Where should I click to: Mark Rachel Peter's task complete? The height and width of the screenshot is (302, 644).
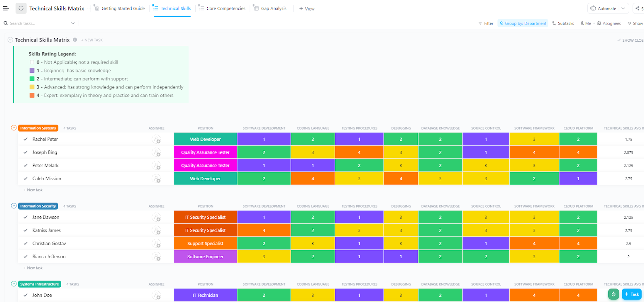click(x=25, y=139)
